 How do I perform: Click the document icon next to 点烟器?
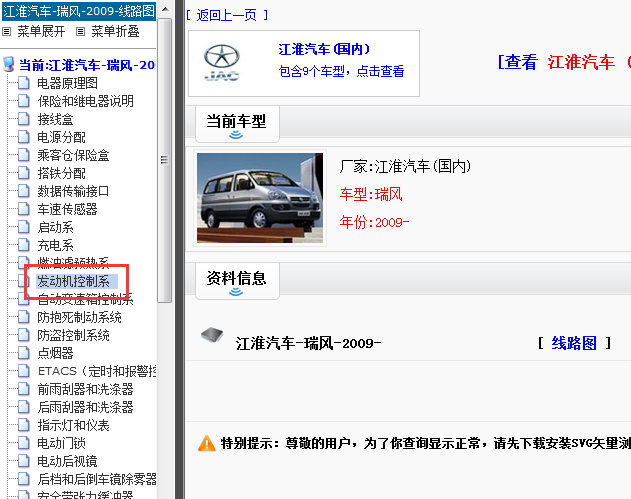click(x=24, y=353)
